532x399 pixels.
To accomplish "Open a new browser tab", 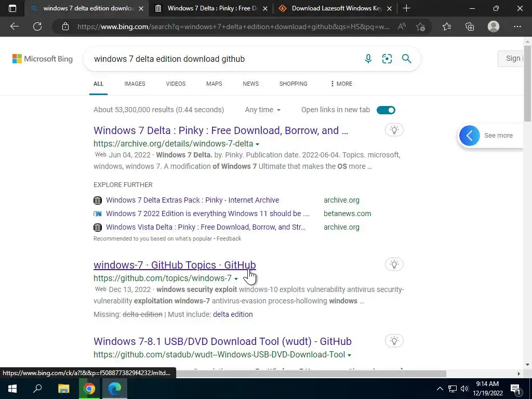I will coord(406,8).
